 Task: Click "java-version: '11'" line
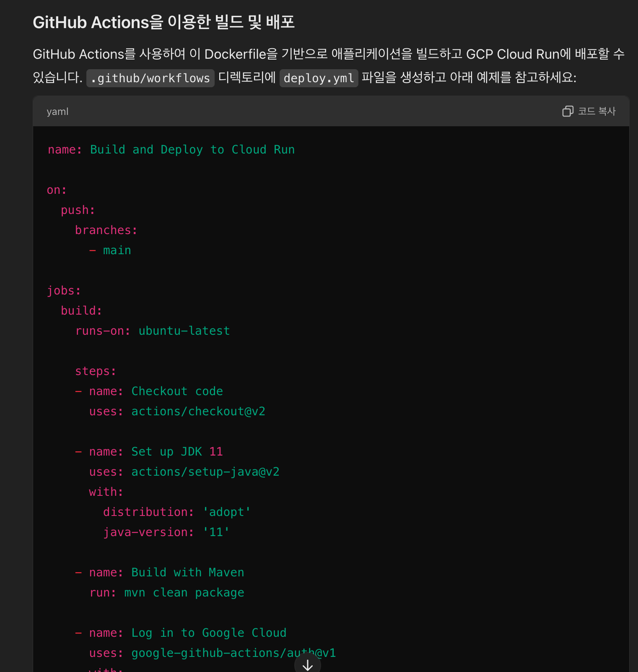tap(166, 532)
